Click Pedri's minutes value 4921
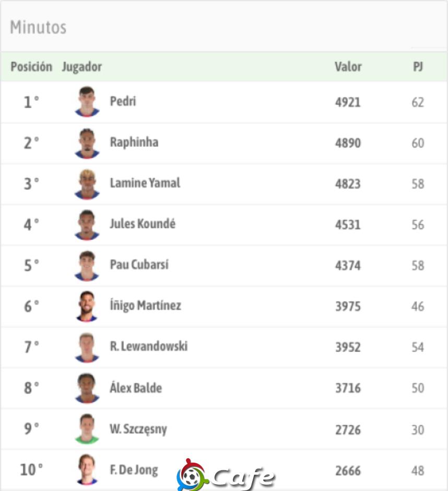 pyautogui.click(x=348, y=102)
